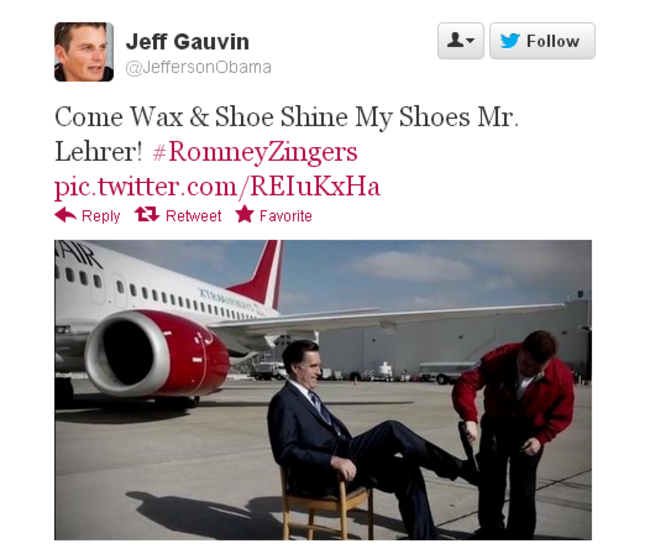Click the Reply text label

(101, 216)
